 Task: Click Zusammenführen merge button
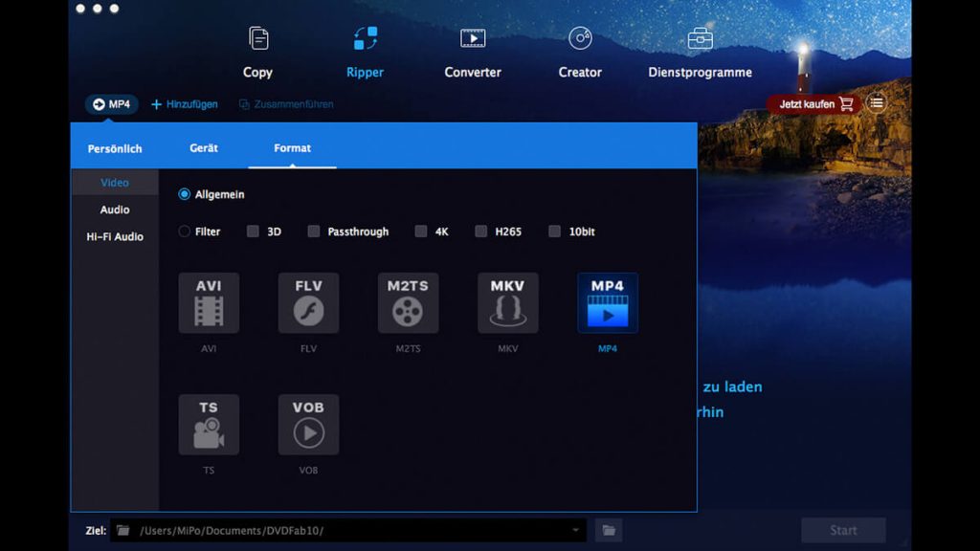(x=286, y=104)
